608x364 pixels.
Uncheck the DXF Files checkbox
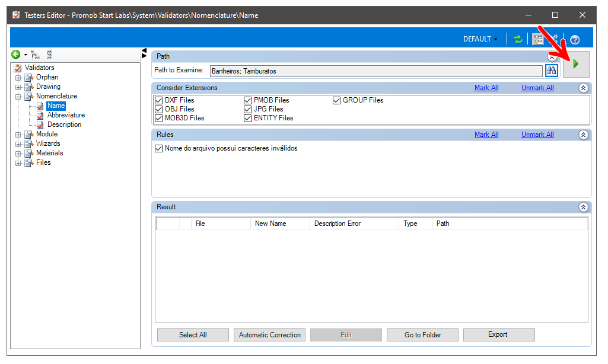[x=158, y=100]
